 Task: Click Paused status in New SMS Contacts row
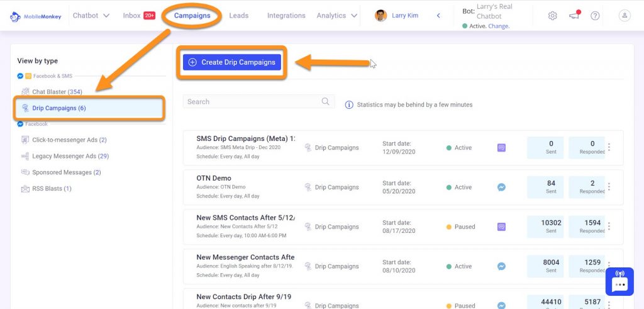[460, 227]
